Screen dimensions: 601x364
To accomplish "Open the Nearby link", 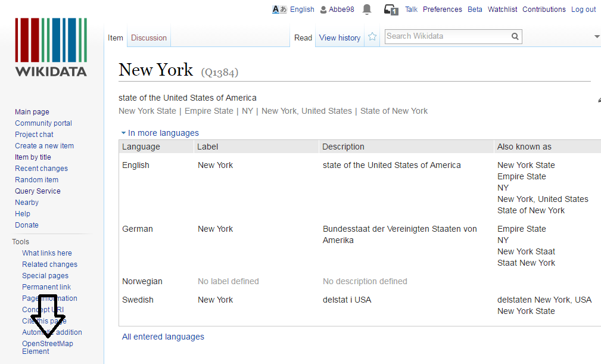I will pos(27,203).
